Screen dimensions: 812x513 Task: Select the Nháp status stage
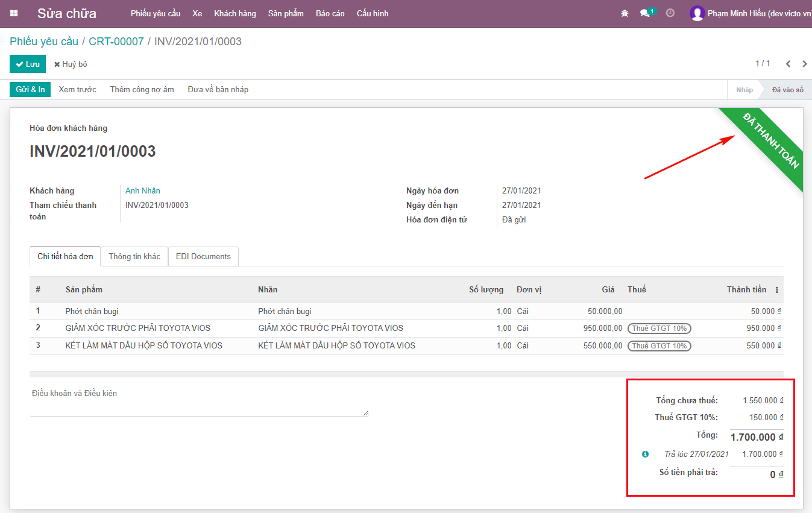[x=744, y=90]
